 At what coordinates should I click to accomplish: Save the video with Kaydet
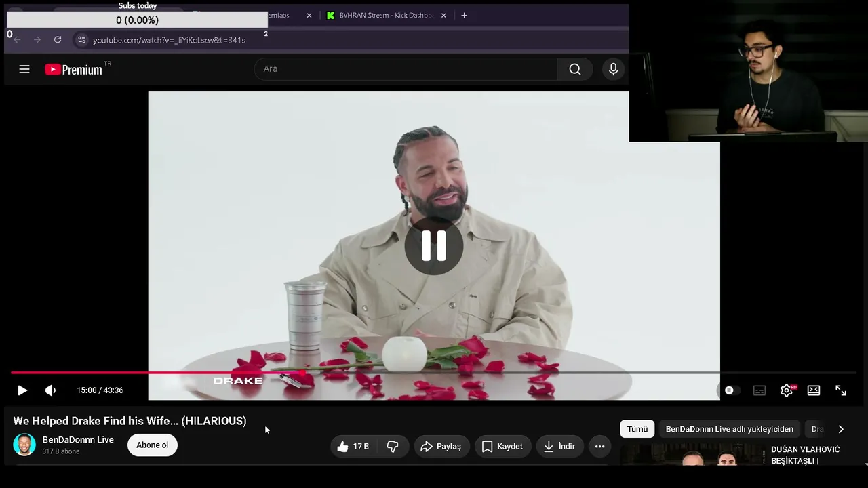[x=502, y=446]
